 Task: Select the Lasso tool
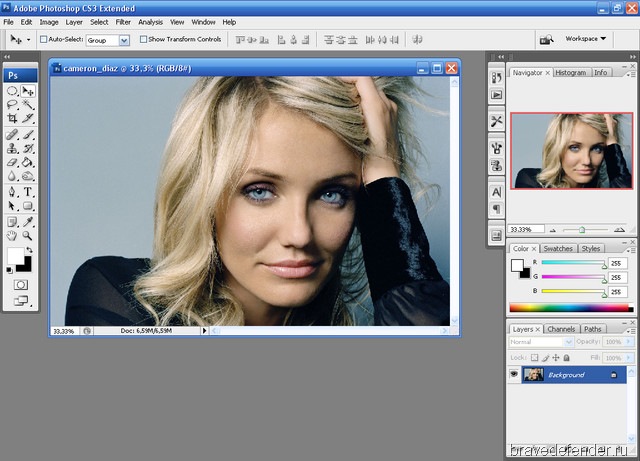coord(12,104)
